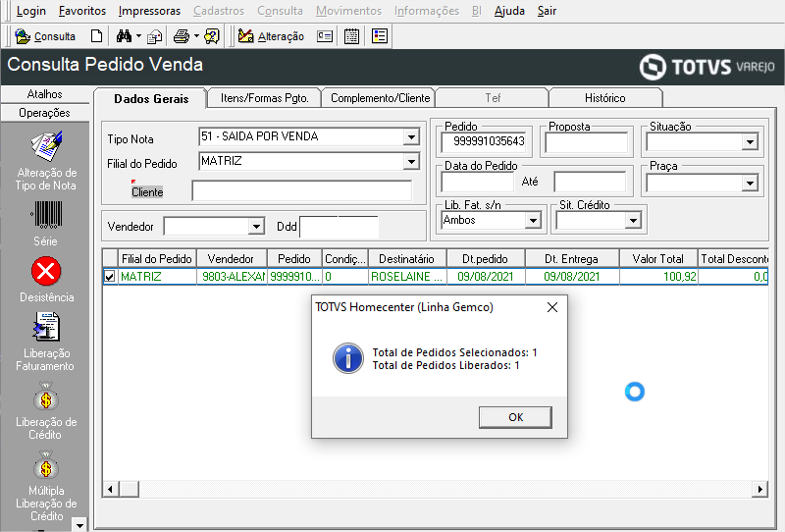This screenshot has width=785, height=532.
Task: Open Alteração de Tipo de Nota
Action: (x=45, y=161)
